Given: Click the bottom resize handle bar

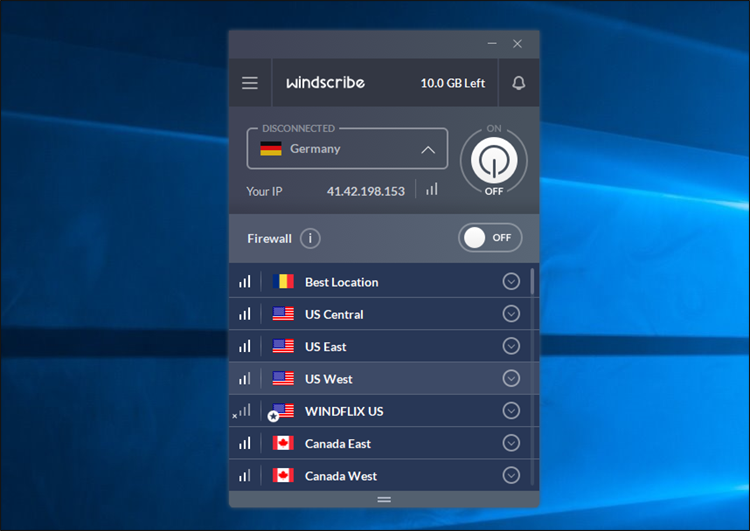Looking at the screenshot, I should click(x=384, y=499).
